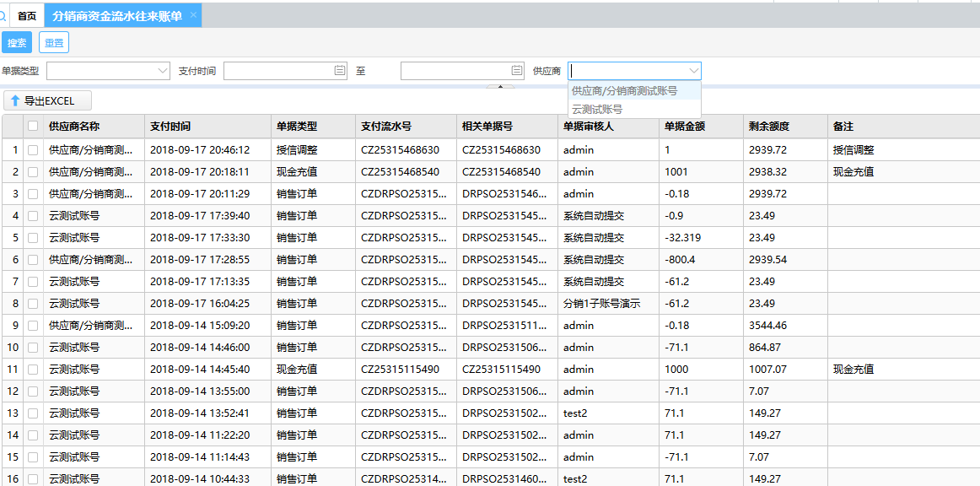The height and width of the screenshot is (486, 980).
Task: Open calendar picker for payment start date
Action: (340, 71)
